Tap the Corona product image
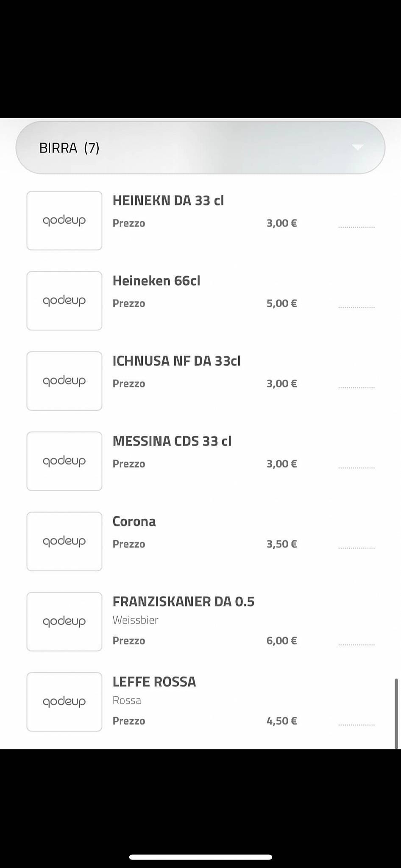 click(64, 541)
